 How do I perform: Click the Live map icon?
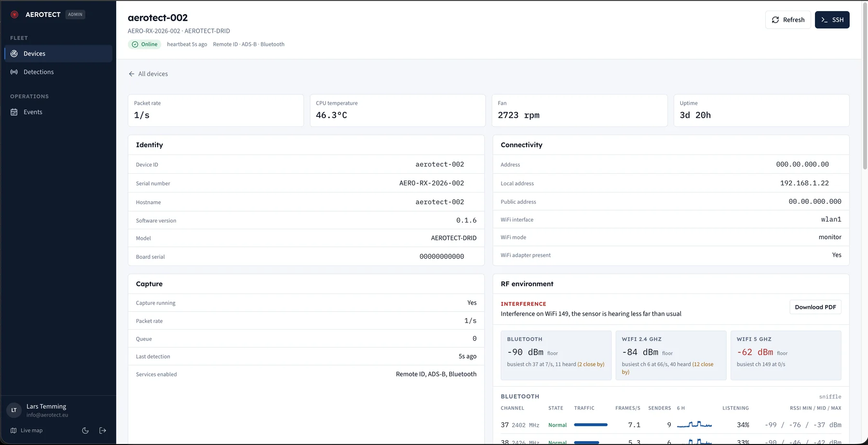(14, 431)
